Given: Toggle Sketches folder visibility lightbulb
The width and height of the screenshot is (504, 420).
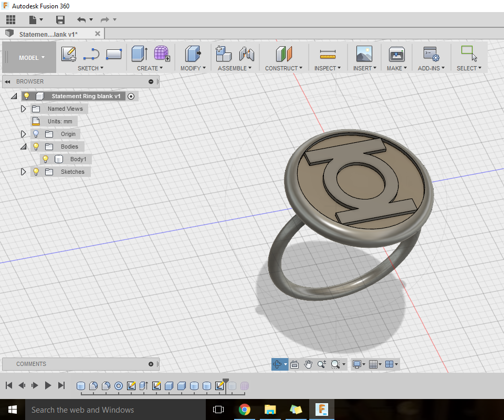Looking at the screenshot, I should [x=36, y=172].
